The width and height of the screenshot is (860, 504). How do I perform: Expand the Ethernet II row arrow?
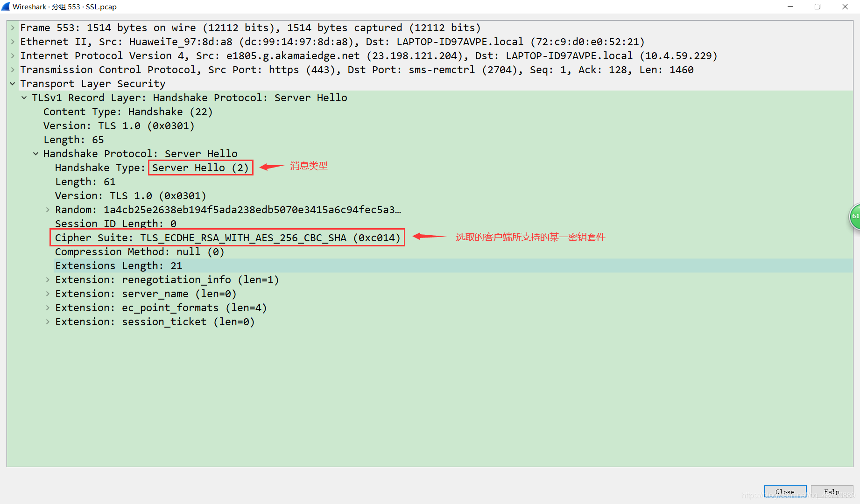pyautogui.click(x=13, y=42)
